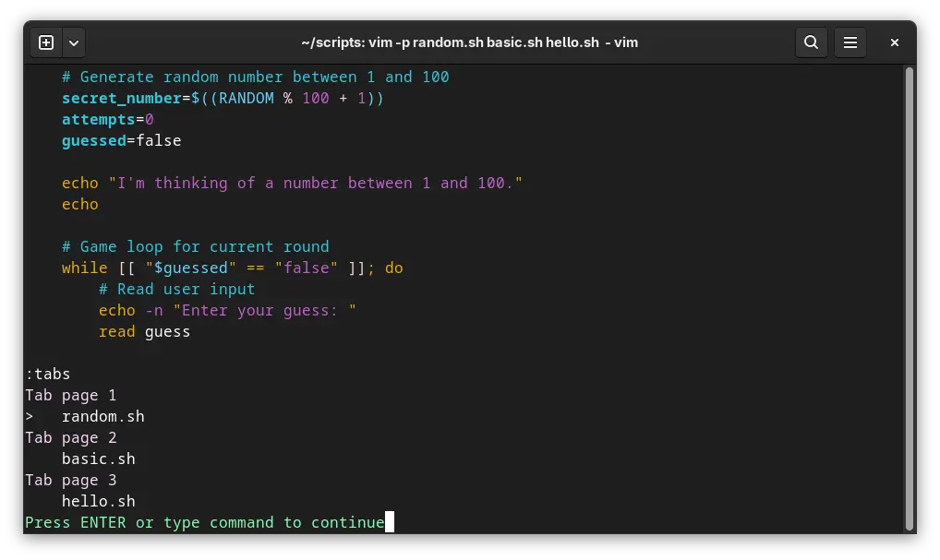
Task: Select random.sh under Tab page 1
Action: coord(102,416)
